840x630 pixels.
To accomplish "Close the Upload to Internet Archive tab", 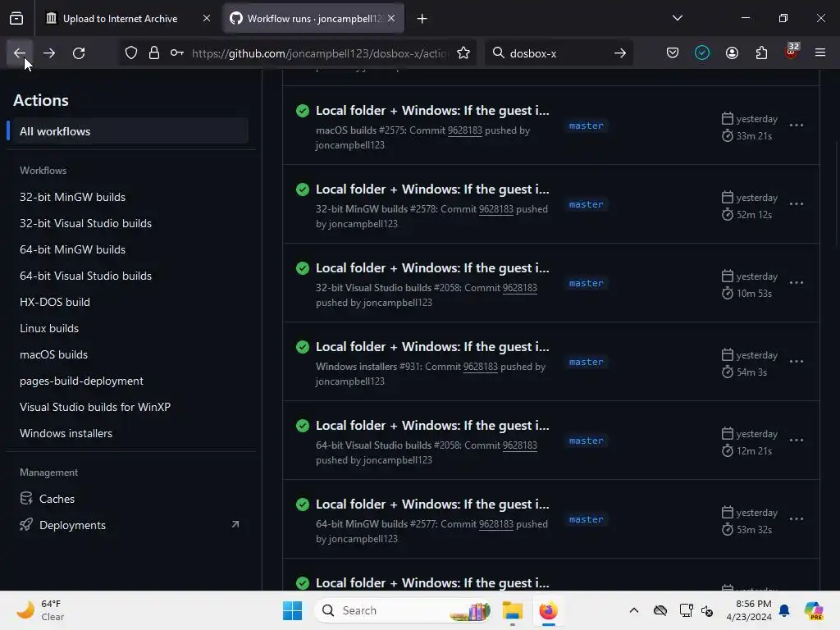I will pos(206,18).
